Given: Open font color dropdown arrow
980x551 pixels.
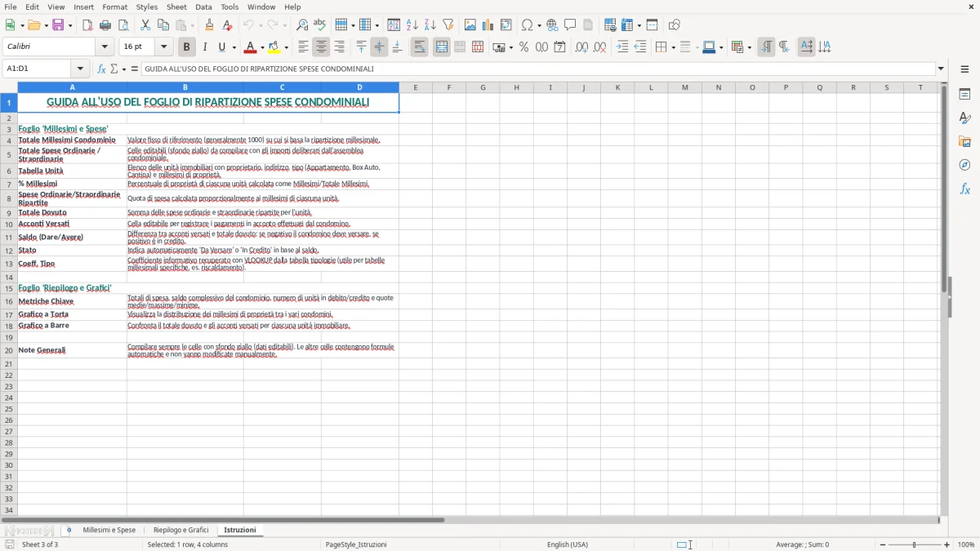Looking at the screenshot, I should coord(261,47).
